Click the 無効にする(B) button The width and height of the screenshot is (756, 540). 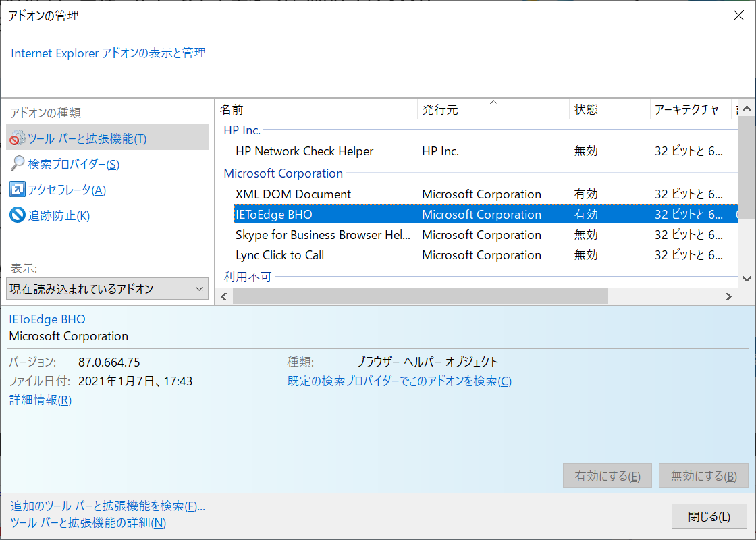703,476
